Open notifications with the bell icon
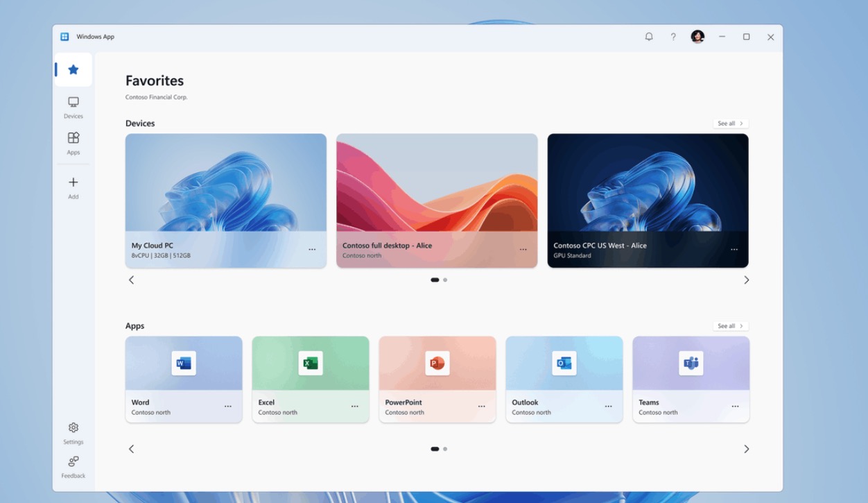 (x=649, y=37)
